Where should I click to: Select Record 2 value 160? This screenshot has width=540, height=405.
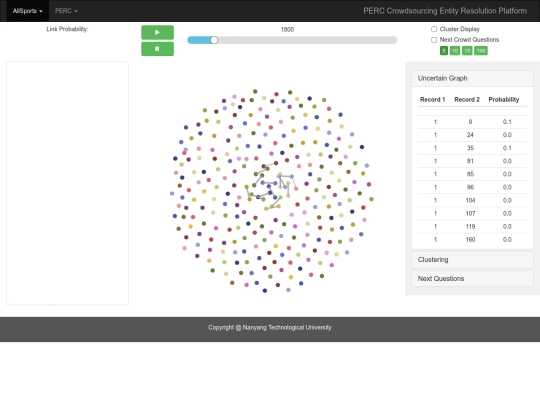click(470, 240)
